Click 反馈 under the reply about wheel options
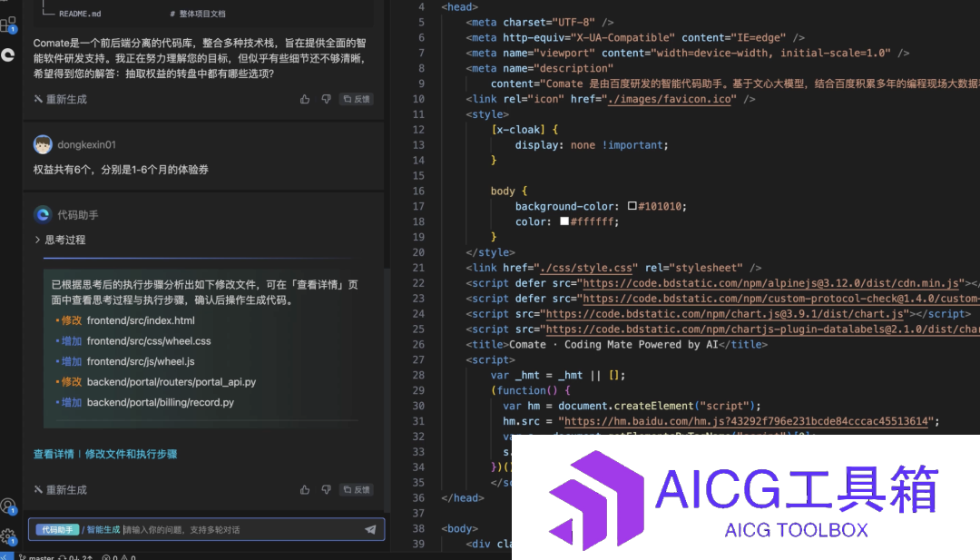 [357, 99]
